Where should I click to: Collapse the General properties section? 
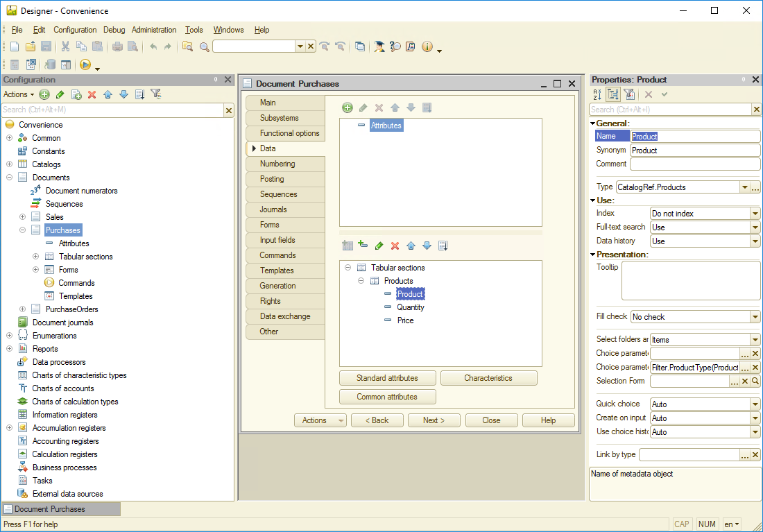pos(593,123)
